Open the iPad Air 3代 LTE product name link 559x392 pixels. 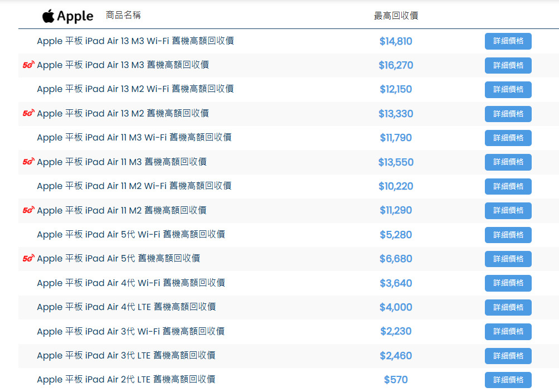click(x=126, y=355)
